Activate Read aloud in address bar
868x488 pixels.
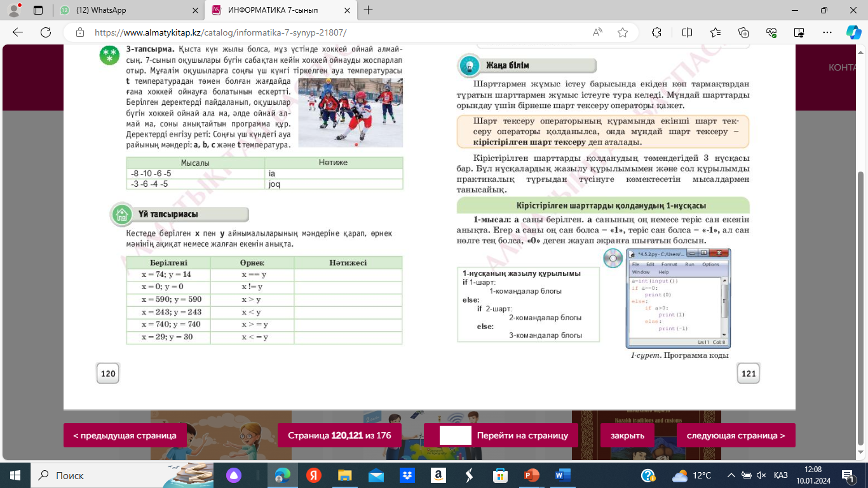tap(597, 32)
